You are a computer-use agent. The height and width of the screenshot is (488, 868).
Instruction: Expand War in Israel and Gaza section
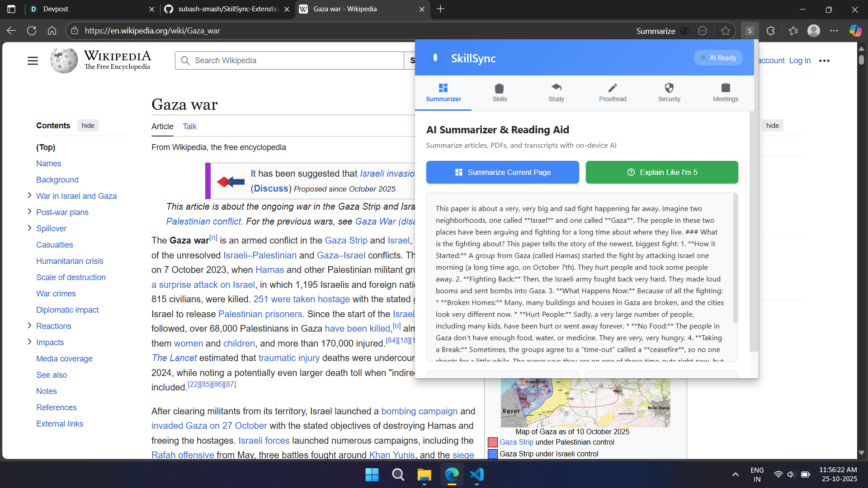pos(29,196)
